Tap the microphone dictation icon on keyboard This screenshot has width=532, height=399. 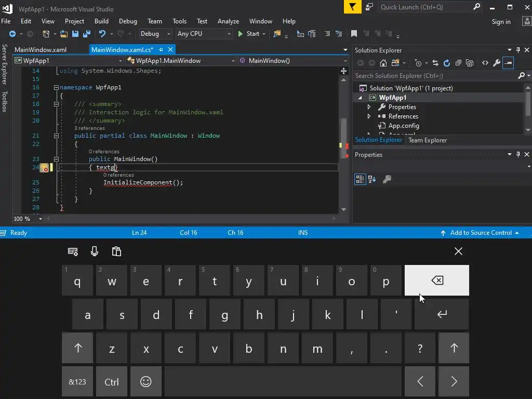click(95, 251)
